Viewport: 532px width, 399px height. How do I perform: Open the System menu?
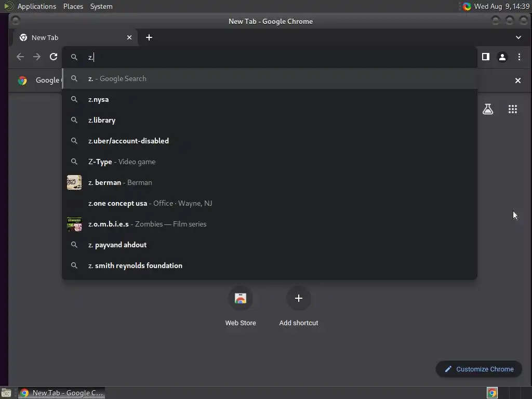tap(101, 6)
